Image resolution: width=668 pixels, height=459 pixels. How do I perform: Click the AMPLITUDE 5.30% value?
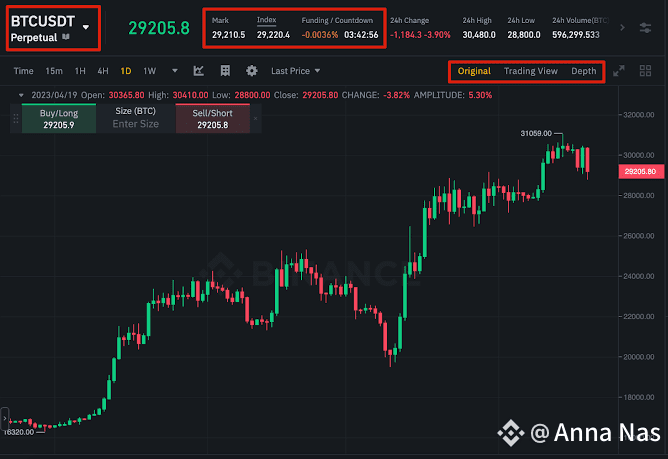480,95
